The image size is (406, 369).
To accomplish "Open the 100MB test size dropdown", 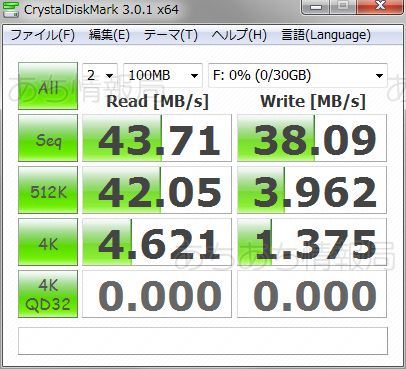I will click(x=163, y=75).
